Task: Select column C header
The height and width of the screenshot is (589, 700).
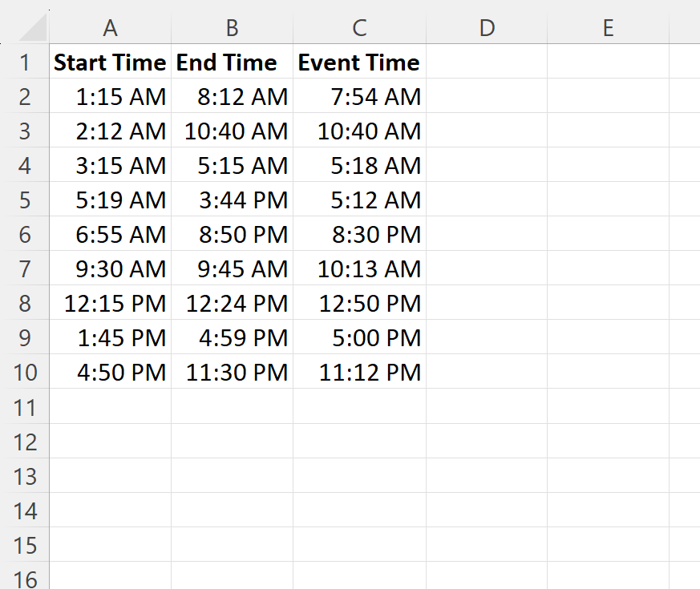Action: pyautogui.click(x=358, y=27)
